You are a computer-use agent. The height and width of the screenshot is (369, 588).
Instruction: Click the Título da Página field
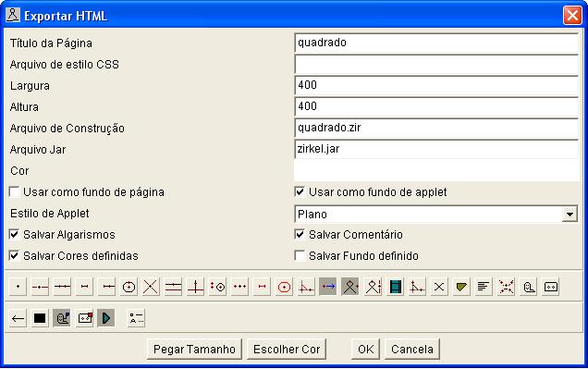point(436,43)
